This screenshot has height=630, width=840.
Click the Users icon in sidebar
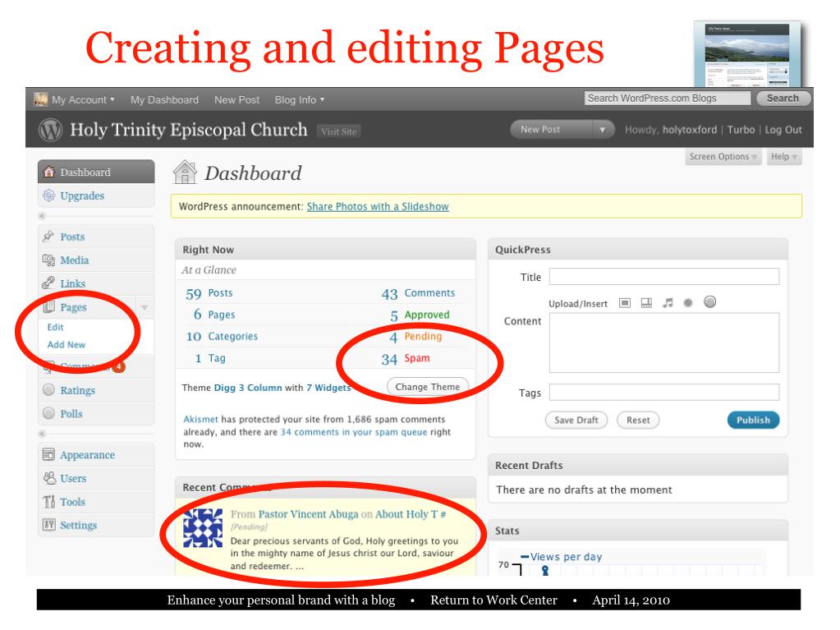pyautogui.click(x=48, y=478)
